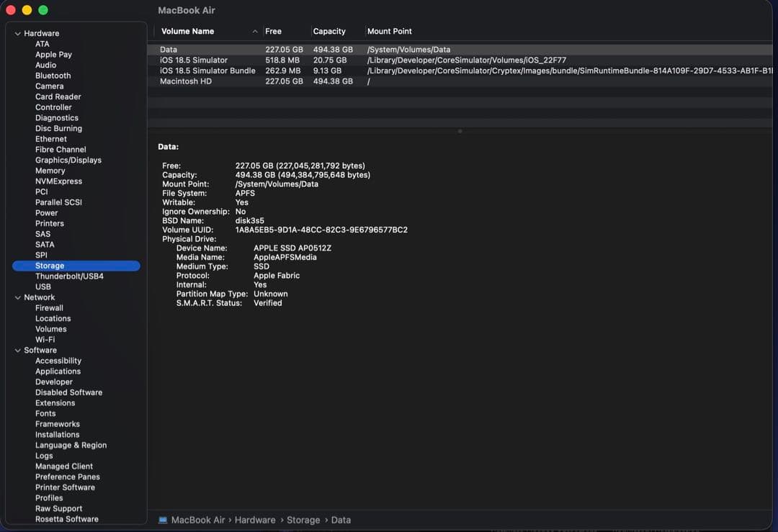Collapse the Hardware section
Screen dimensions: 778x532
(18, 34)
